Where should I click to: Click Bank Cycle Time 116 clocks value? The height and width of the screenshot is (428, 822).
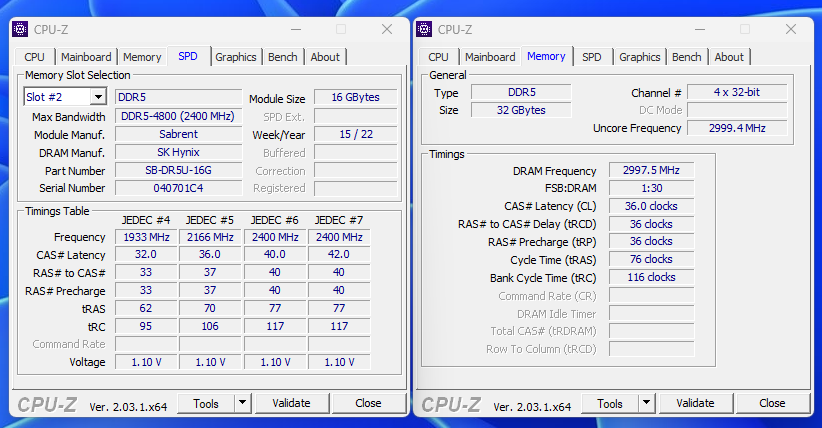point(651,277)
